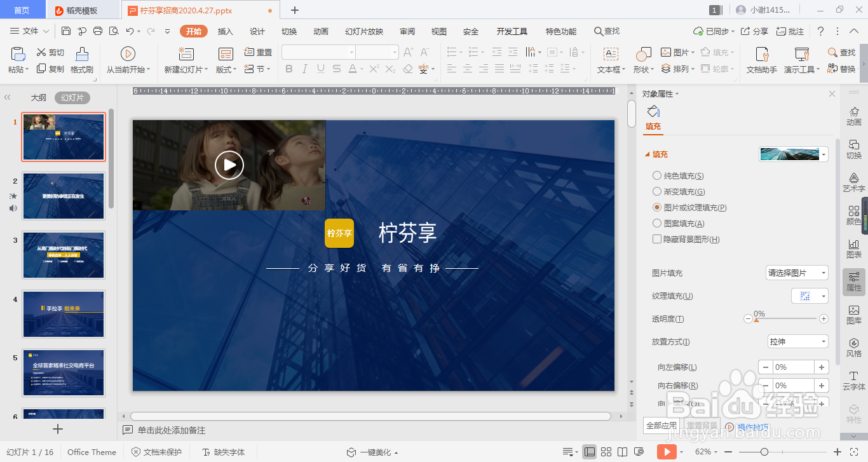Open the Transition (切换) side panel

854,149
